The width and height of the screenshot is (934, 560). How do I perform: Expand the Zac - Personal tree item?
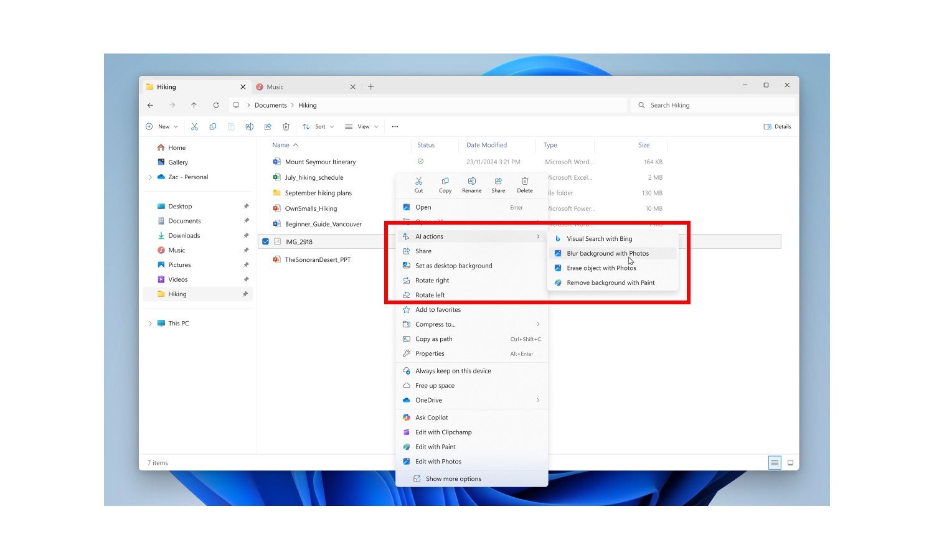pyautogui.click(x=149, y=177)
